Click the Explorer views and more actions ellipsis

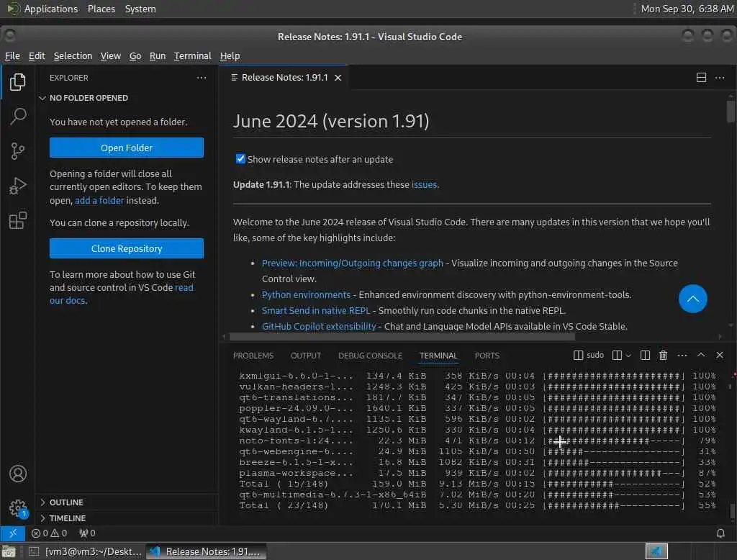202,78
